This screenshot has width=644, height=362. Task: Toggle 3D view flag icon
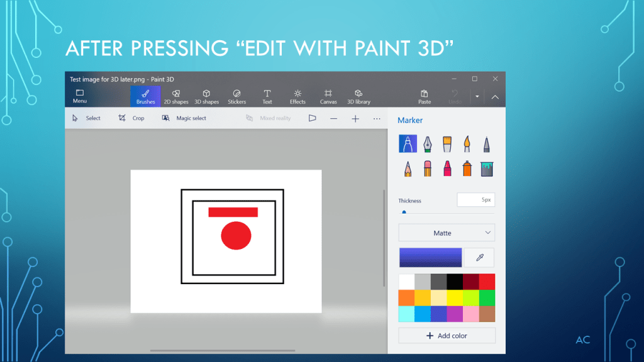tap(312, 118)
